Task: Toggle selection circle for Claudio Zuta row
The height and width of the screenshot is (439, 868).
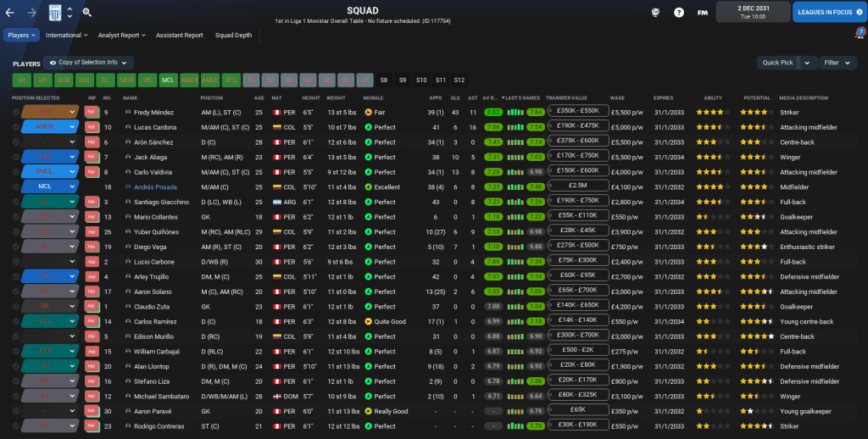Action: point(16,306)
